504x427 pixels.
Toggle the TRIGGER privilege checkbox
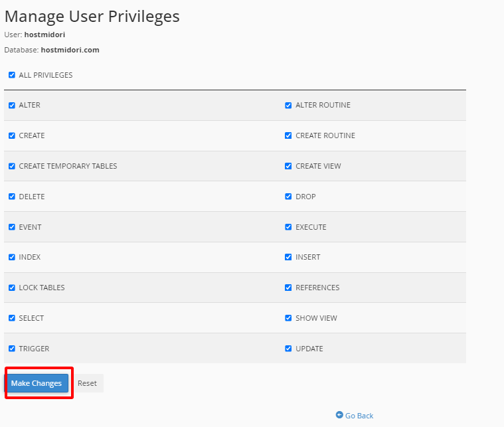(x=12, y=349)
